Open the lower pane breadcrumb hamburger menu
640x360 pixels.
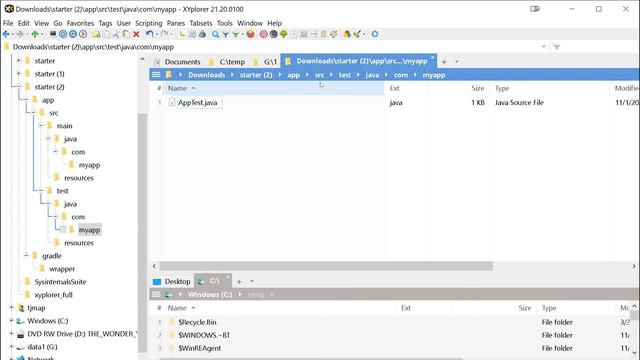(156, 294)
